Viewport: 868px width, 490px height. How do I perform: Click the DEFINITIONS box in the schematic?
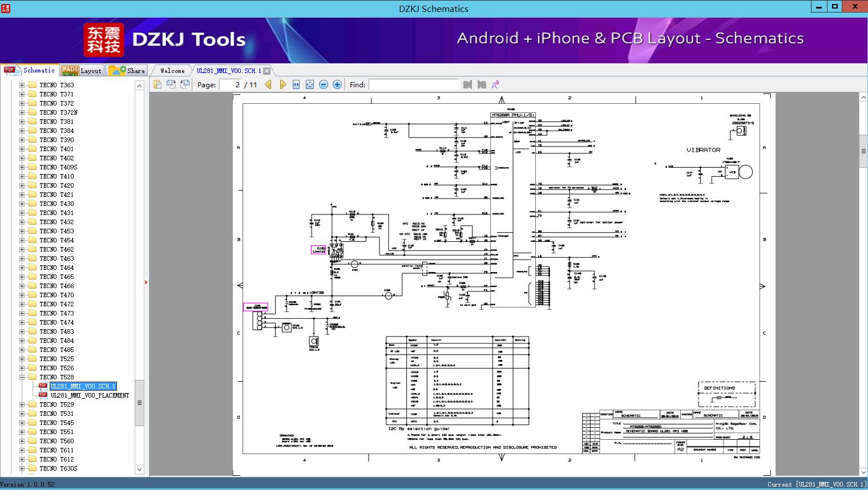(x=726, y=394)
